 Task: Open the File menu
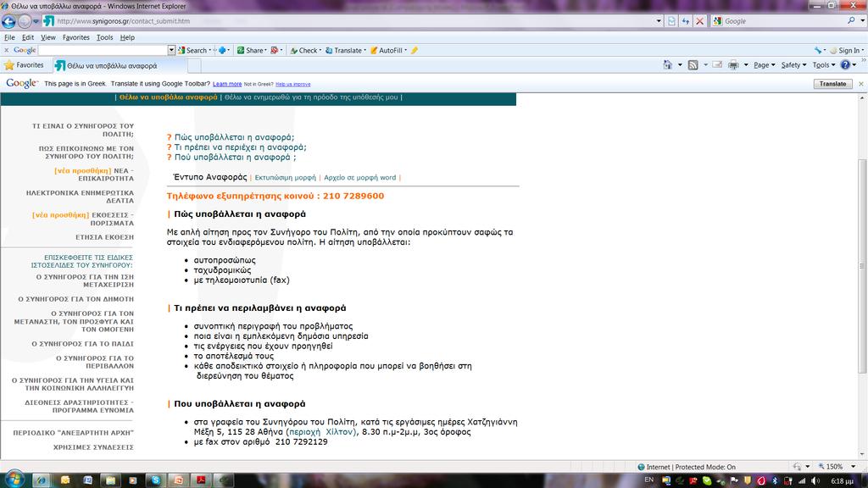[x=9, y=37]
